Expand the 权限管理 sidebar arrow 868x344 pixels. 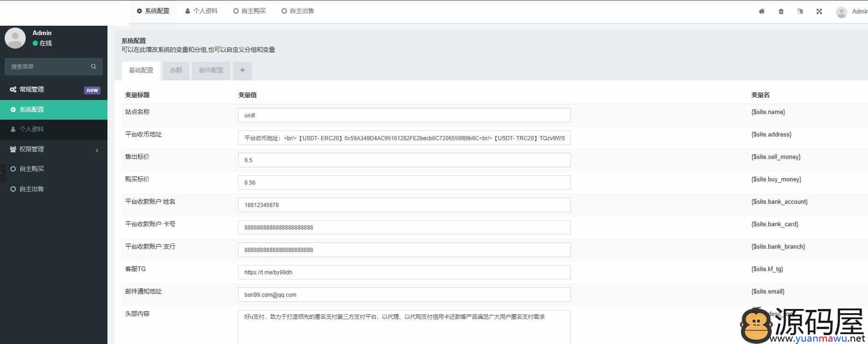pyautogui.click(x=97, y=150)
